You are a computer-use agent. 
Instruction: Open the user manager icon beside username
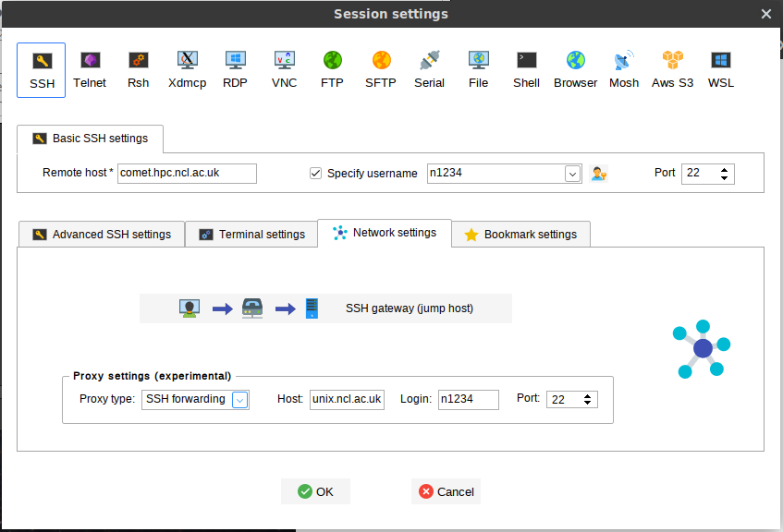pos(599,174)
